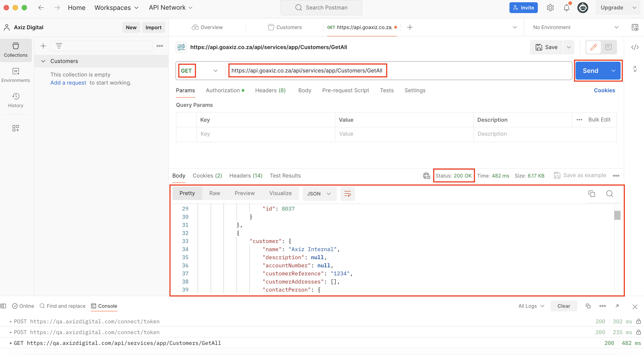Switch to Authorization tab

tap(225, 90)
